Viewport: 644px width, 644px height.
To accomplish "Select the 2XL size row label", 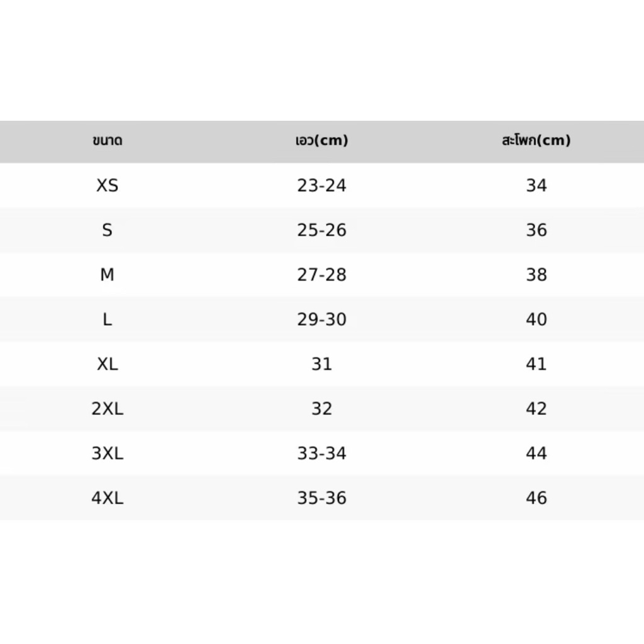I will click(107, 409).
